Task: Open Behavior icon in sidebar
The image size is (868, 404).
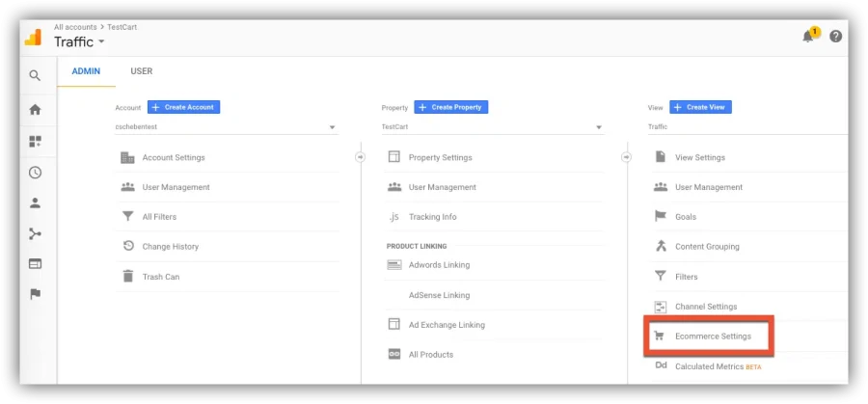Action: tap(35, 264)
